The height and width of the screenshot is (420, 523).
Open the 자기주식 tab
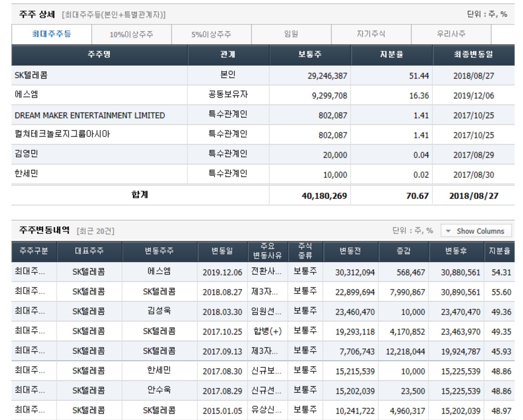point(371,34)
